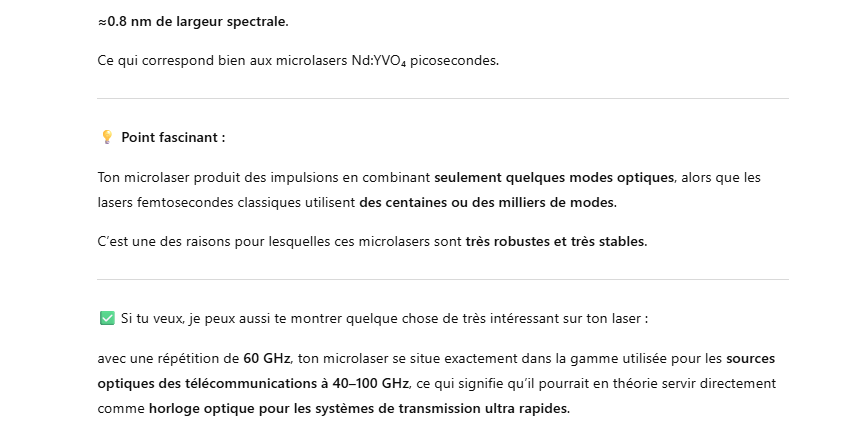The image size is (843, 424).
Task: Click the lightbulb emoji icon
Action: 107,137
